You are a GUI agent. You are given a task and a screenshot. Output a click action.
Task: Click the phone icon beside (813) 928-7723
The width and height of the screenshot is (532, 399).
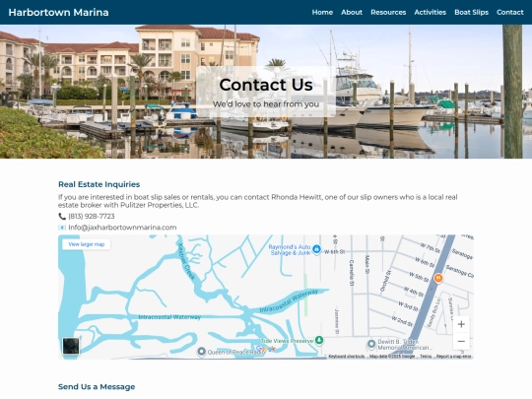[x=62, y=216]
